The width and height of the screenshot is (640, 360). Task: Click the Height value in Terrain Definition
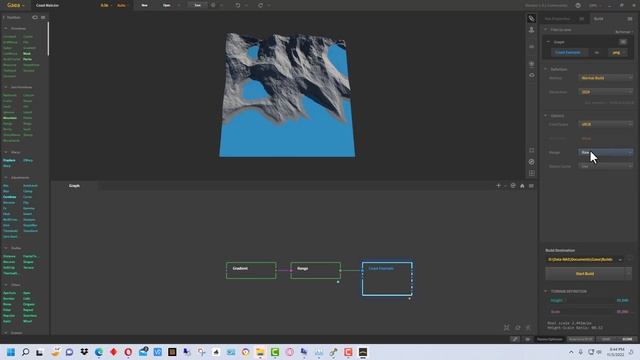(x=622, y=300)
